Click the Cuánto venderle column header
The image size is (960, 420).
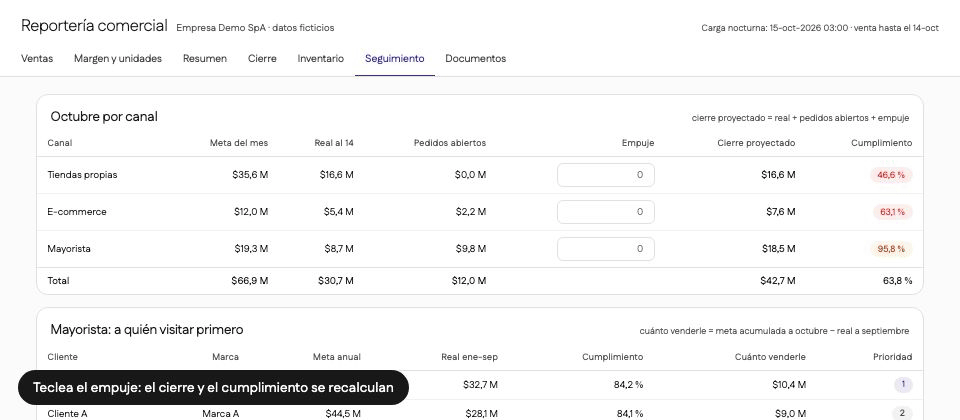(770, 357)
